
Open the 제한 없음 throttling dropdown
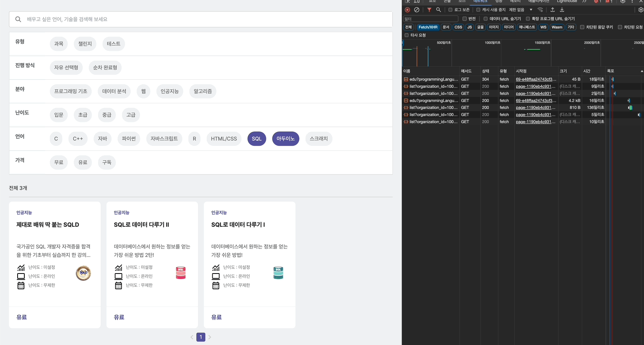click(x=520, y=10)
